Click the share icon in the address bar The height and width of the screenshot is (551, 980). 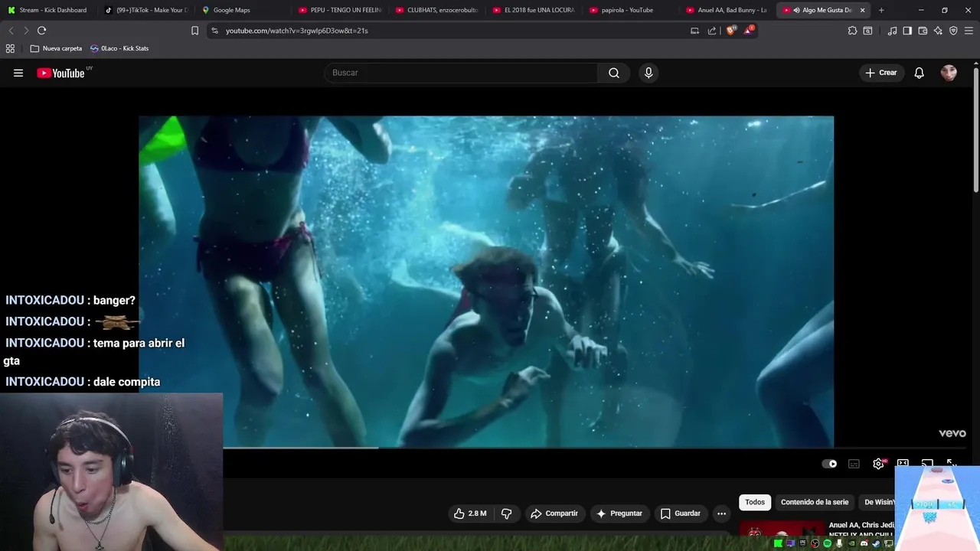click(x=712, y=31)
